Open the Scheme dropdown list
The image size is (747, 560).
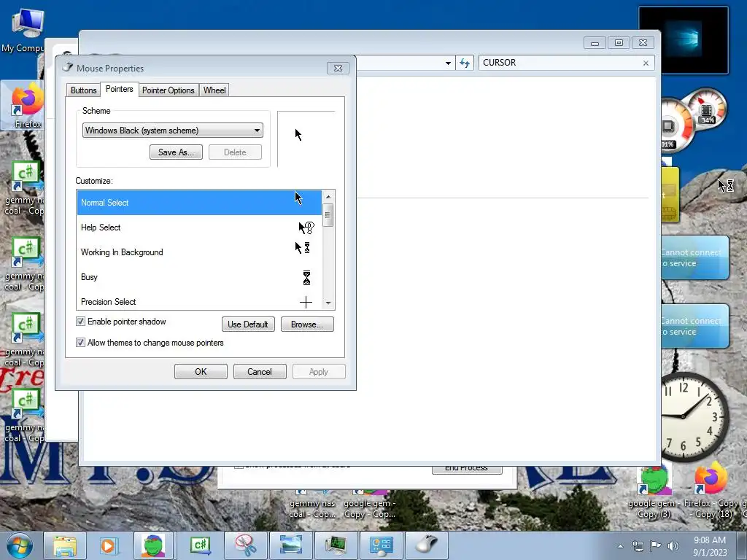[172, 131]
